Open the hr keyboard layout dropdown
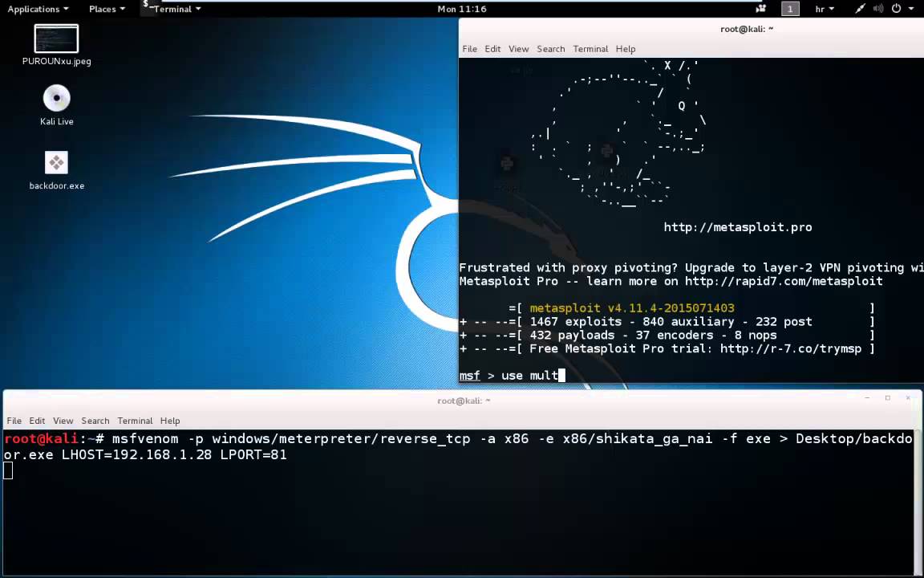The image size is (924, 578). coord(825,9)
